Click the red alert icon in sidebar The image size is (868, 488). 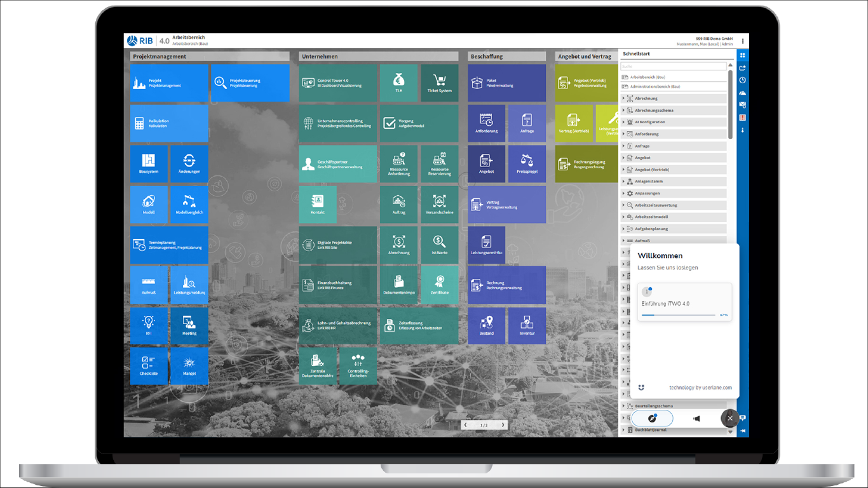click(x=742, y=118)
